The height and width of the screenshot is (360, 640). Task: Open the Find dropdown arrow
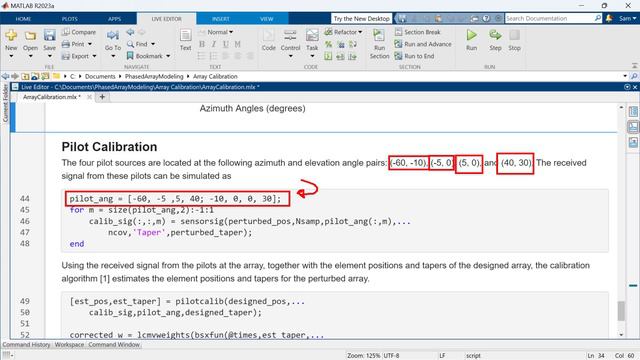coord(153,44)
